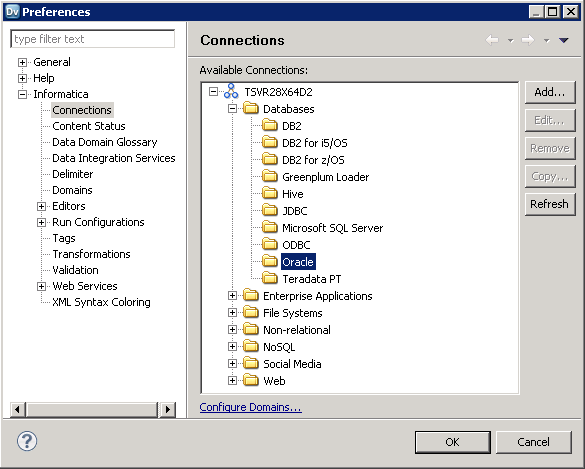Open the view menu triangle icon

pos(564,40)
